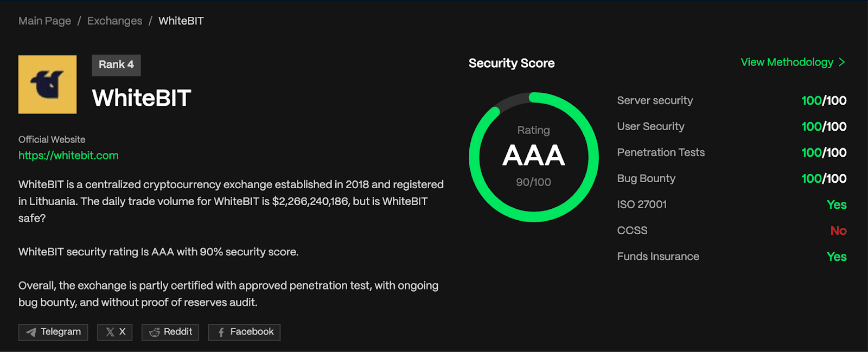Click the ISO 27001 label
868x352 pixels.
pos(642,204)
